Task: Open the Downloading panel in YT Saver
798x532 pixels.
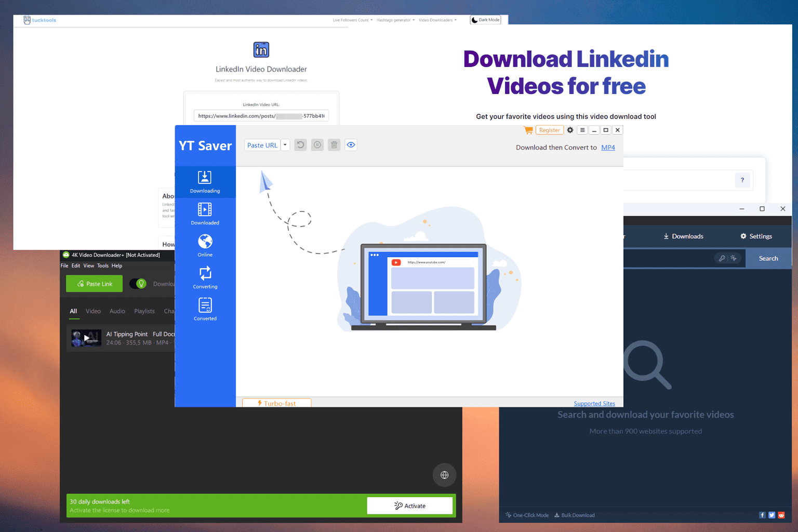Action: [x=205, y=182]
